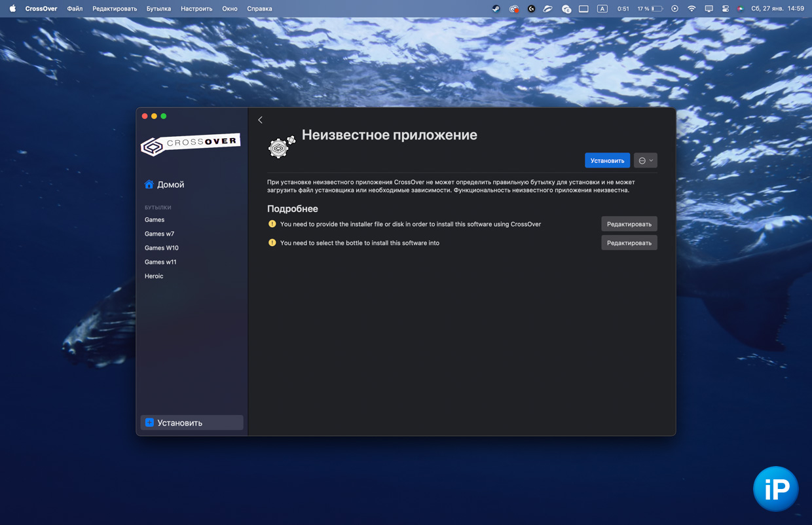Open Control Center in menu bar
Viewport: 812px width, 525px height.
point(726,9)
